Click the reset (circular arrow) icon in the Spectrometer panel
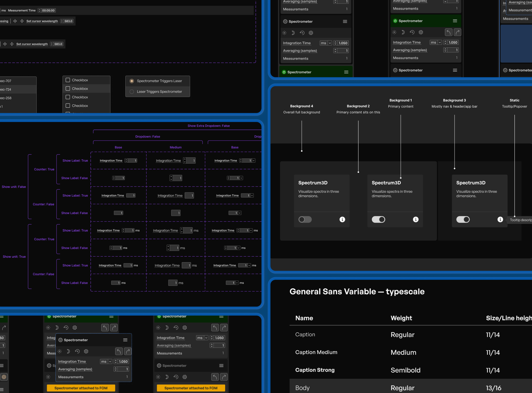 pos(412,32)
